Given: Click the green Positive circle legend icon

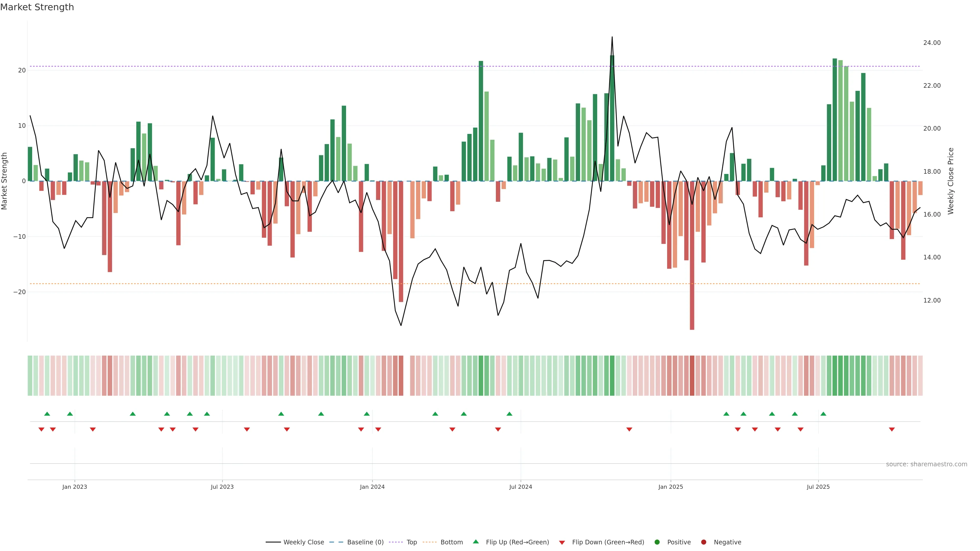Looking at the screenshot, I should coord(657,542).
